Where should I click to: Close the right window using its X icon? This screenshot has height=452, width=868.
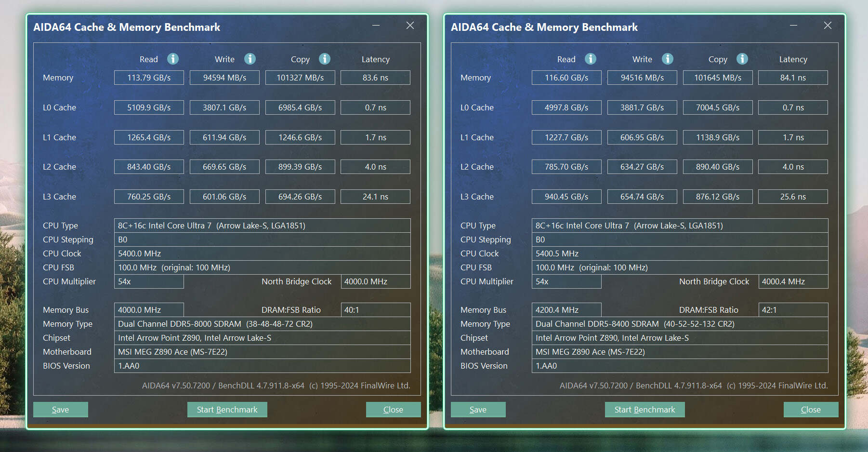click(828, 26)
